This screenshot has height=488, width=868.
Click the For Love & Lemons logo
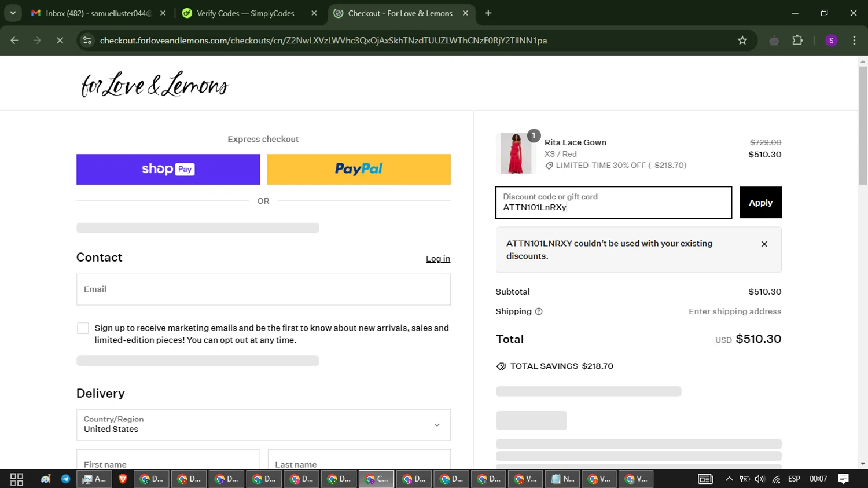(155, 84)
